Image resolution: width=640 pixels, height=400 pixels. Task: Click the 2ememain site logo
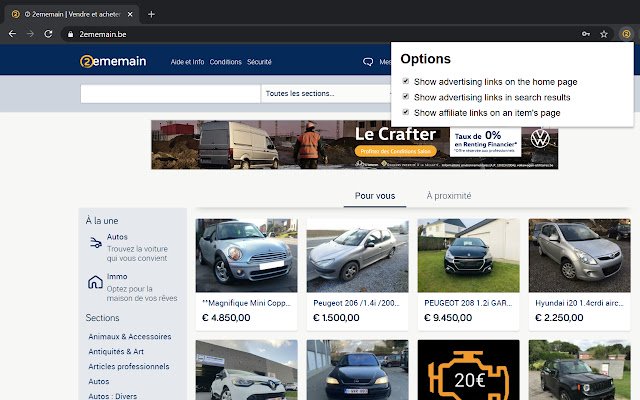(113, 61)
